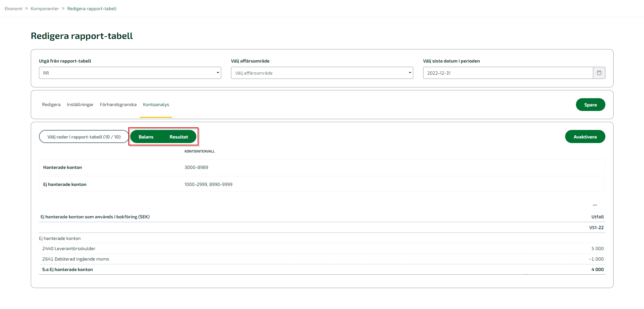Switch to the Inställningar tab
Viewport: 644px width, 309px height.
click(80, 104)
